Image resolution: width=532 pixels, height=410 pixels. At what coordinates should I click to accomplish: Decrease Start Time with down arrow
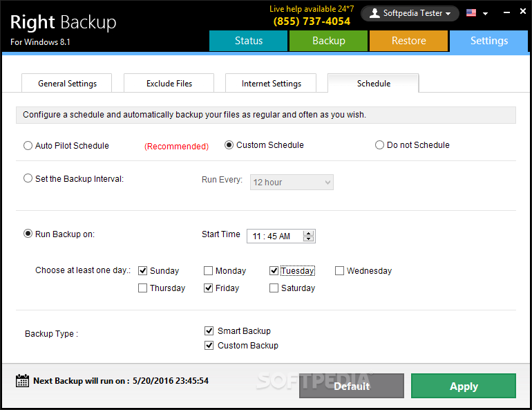pos(308,239)
